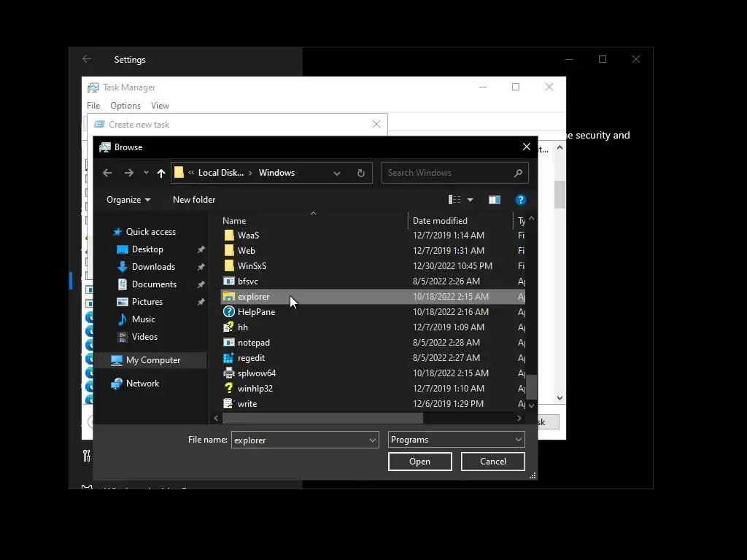747x560 pixels.
Task: Open the view options dropdown arrow
Action: click(471, 200)
